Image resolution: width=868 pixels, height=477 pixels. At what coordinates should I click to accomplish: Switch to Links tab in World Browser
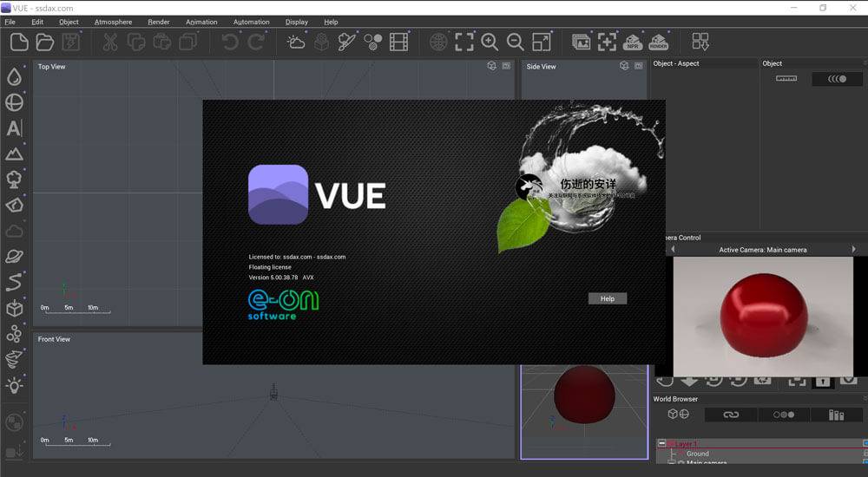pos(731,415)
